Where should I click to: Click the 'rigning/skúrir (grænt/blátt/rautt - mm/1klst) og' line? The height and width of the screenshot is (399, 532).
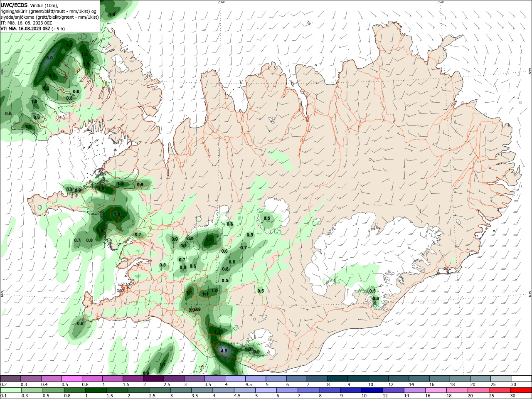coord(49,11)
